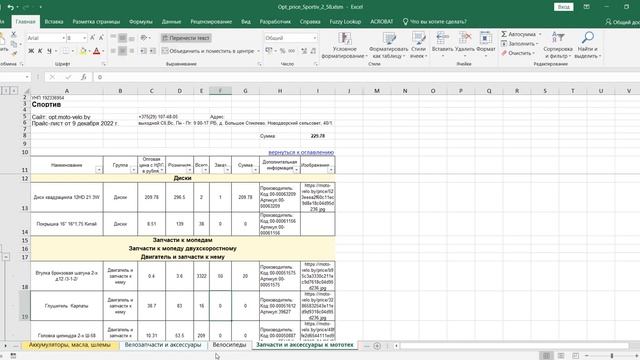The width and height of the screenshot is (640, 360).
Task: Open the Разметка страницы ribbon tab
Action: (96, 22)
